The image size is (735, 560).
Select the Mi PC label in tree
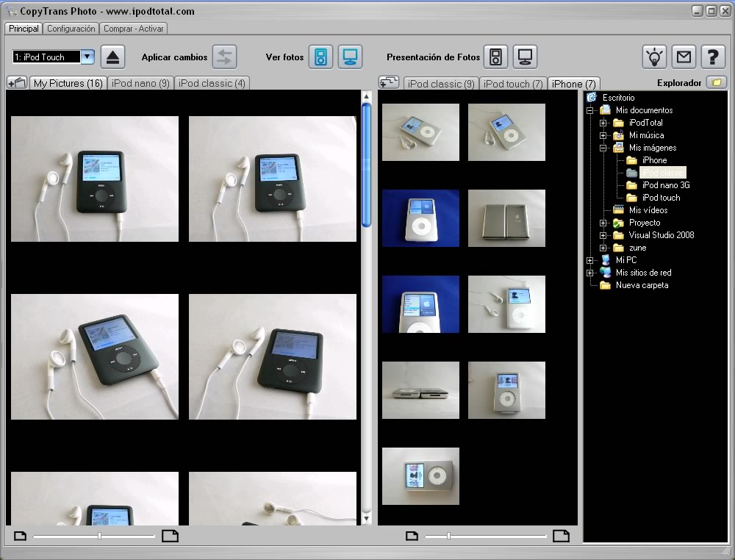pos(625,260)
